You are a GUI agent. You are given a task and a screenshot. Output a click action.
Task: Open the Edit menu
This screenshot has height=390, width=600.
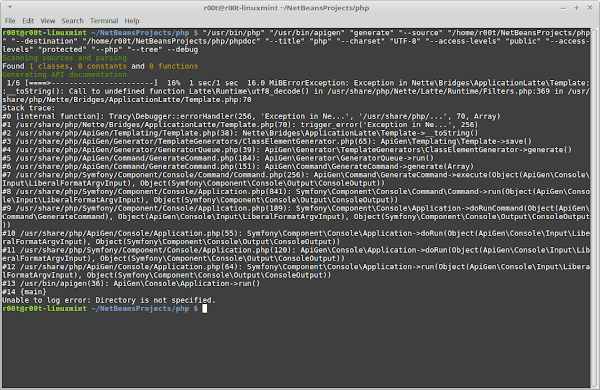[28, 21]
